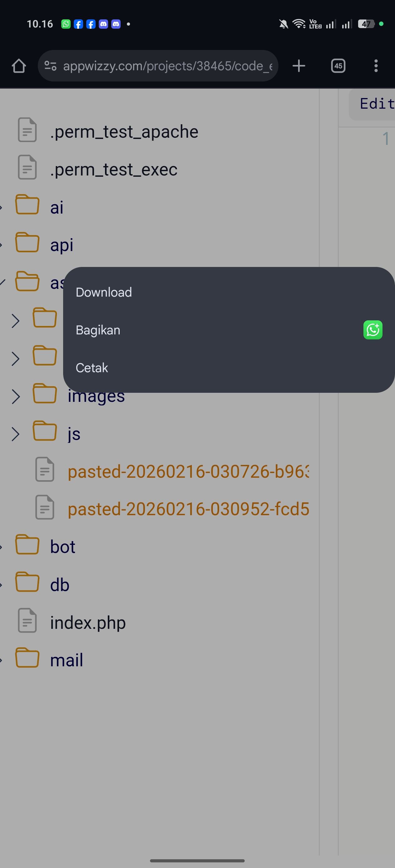Click the index.php file icon
395x868 pixels.
27,620
